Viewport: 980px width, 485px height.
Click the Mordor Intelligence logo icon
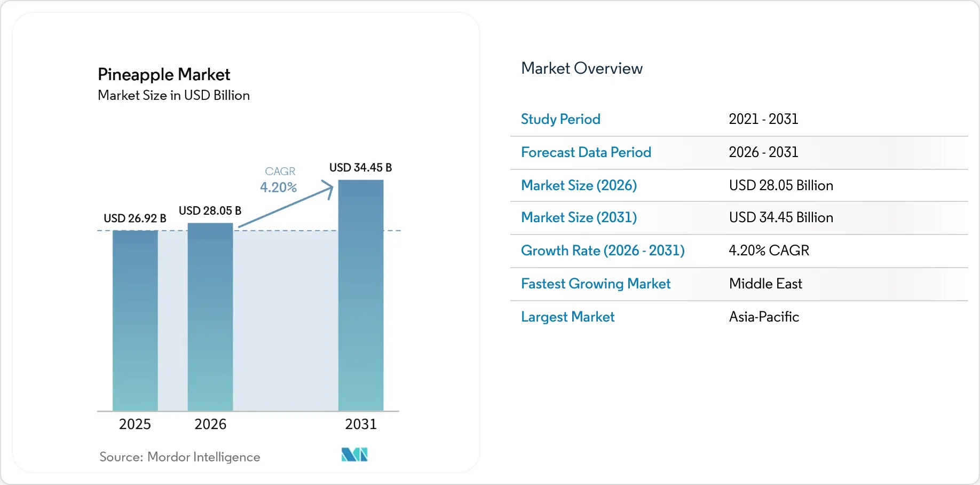pos(354,455)
